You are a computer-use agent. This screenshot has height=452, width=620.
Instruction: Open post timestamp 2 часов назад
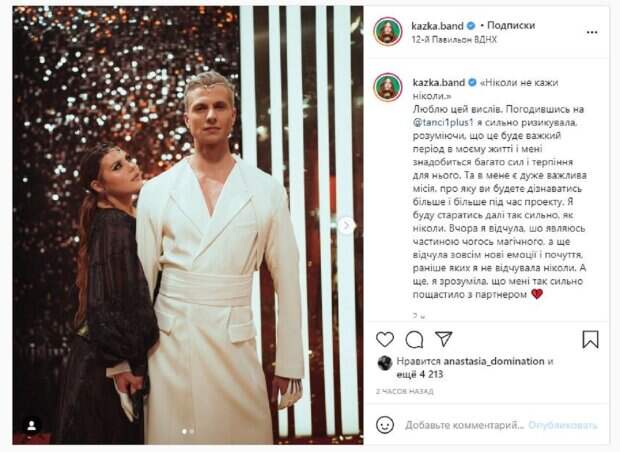(x=404, y=391)
